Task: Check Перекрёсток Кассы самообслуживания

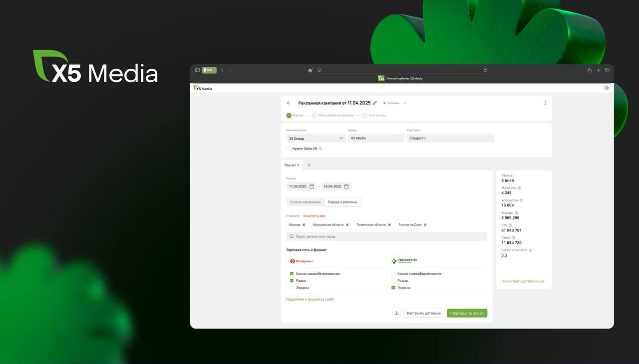Action: [x=393, y=274]
